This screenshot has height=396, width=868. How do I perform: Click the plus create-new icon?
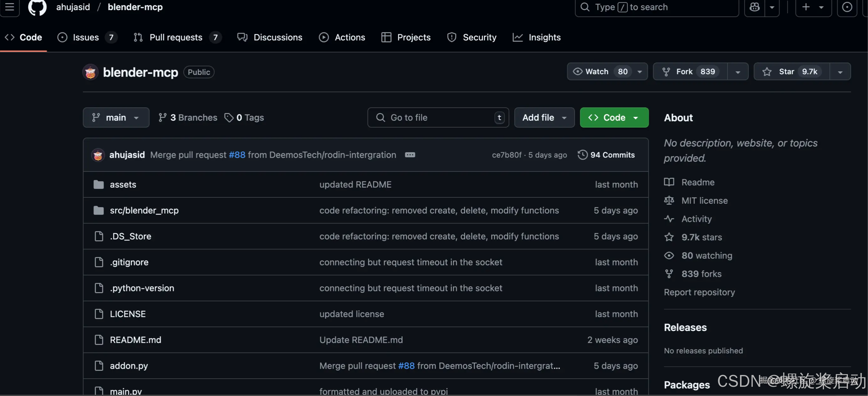(x=806, y=7)
